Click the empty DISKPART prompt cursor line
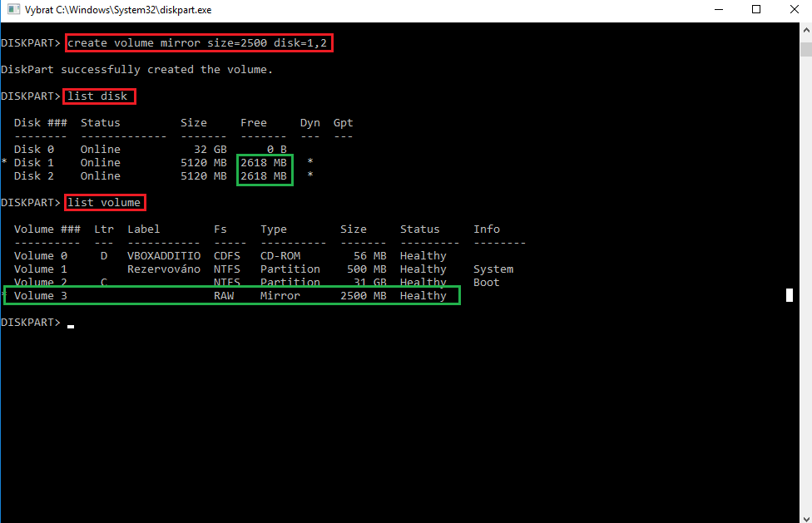812x523 pixels. point(70,323)
